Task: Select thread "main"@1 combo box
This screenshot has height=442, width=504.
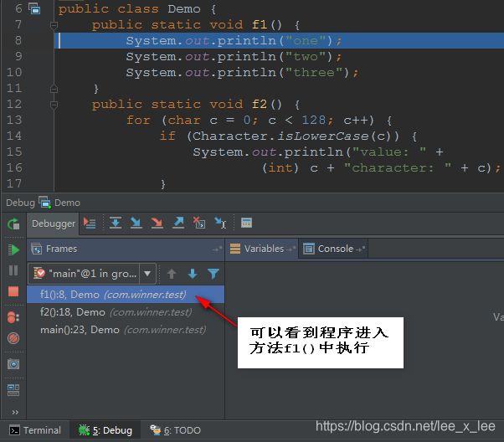Action: [x=92, y=274]
